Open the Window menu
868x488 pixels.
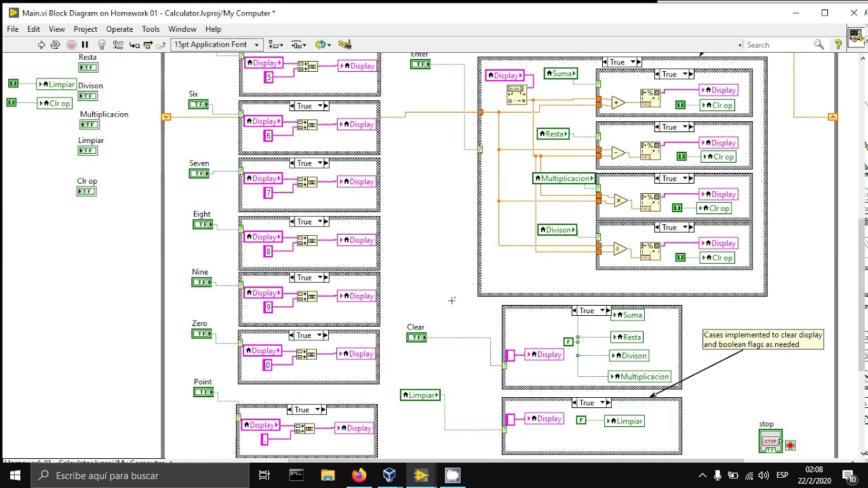(x=182, y=29)
